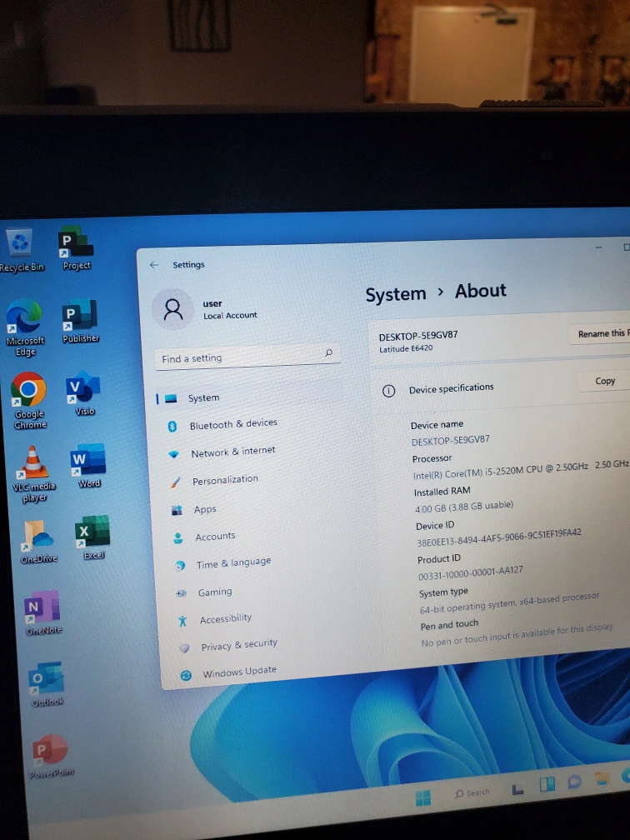The image size is (630, 840).
Task: Select the Publisher desktop shortcut
Action: point(81,316)
